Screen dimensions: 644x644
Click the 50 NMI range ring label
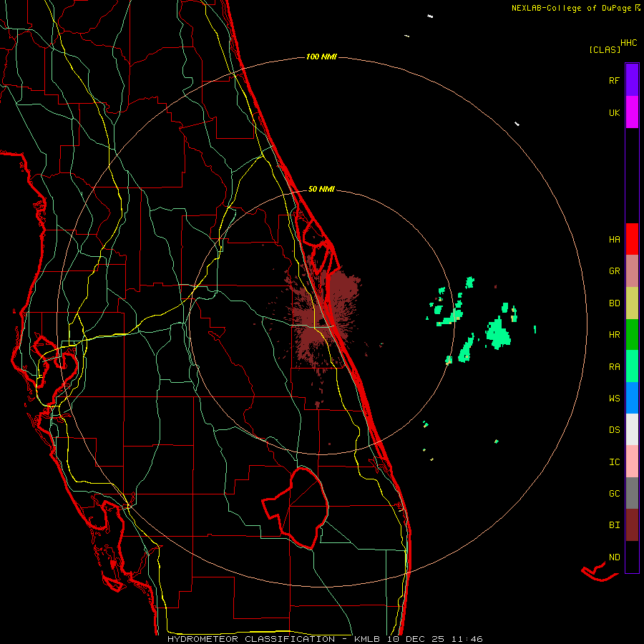(321, 189)
